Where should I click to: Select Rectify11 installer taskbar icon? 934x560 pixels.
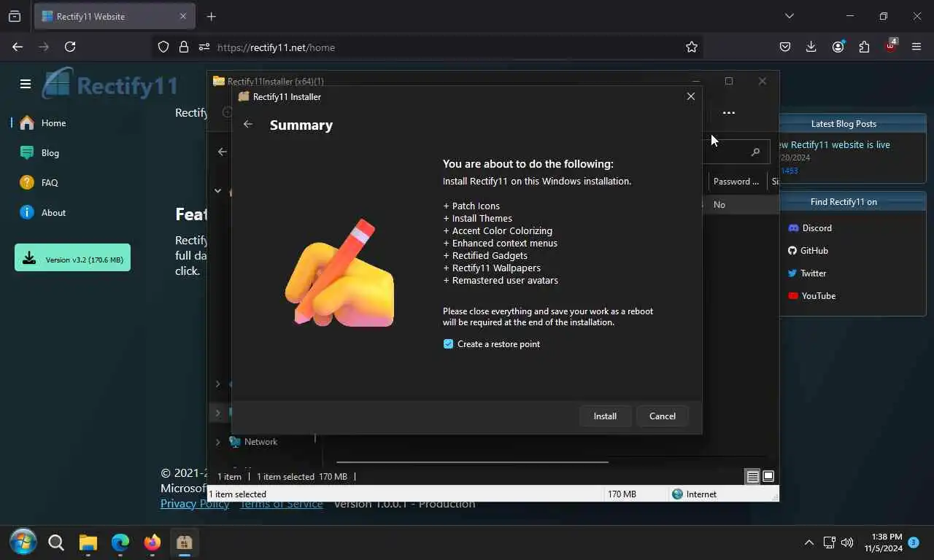point(184,542)
